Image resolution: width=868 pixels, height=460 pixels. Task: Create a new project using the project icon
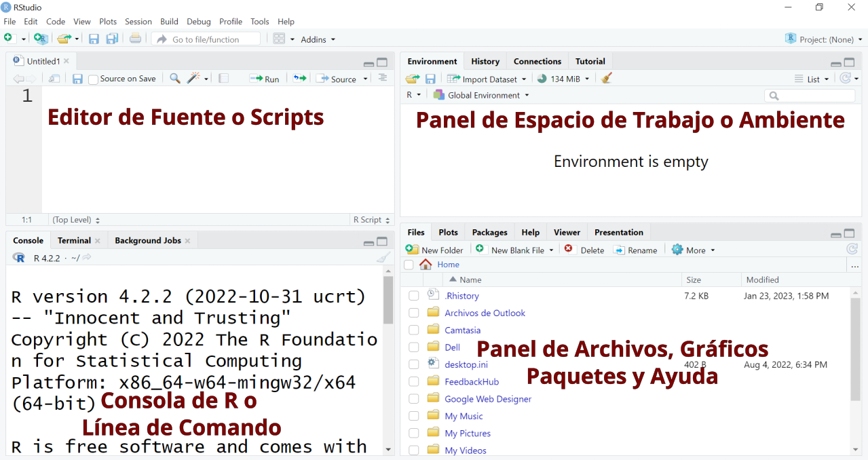click(x=41, y=39)
